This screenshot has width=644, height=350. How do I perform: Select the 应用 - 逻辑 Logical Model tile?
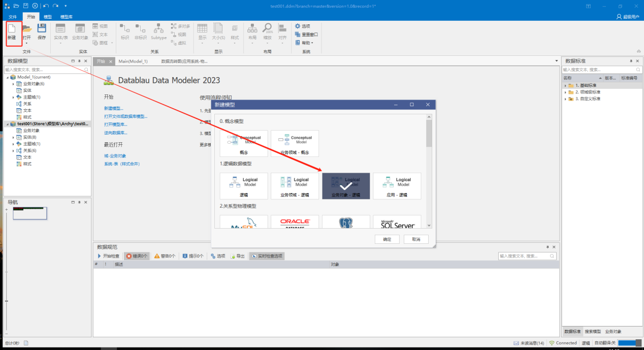point(397,186)
